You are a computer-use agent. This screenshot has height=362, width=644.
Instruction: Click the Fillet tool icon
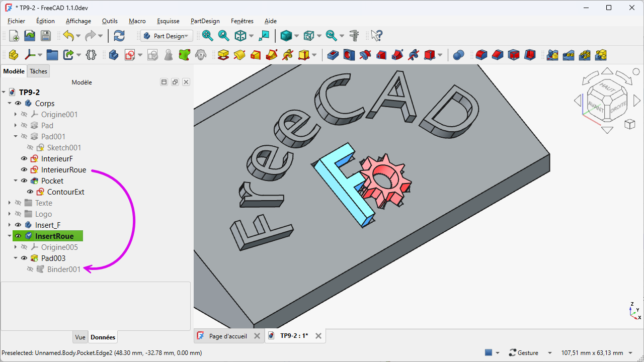[481, 55]
